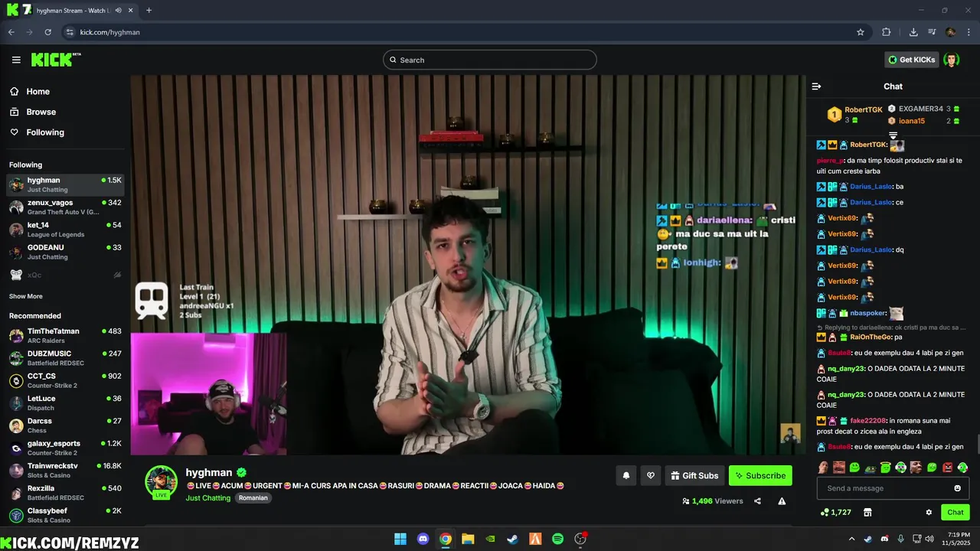The width and height of the screenshot is (980, 551).
Task: Open File Explorer from taskbar
Action: pos(468,539)
